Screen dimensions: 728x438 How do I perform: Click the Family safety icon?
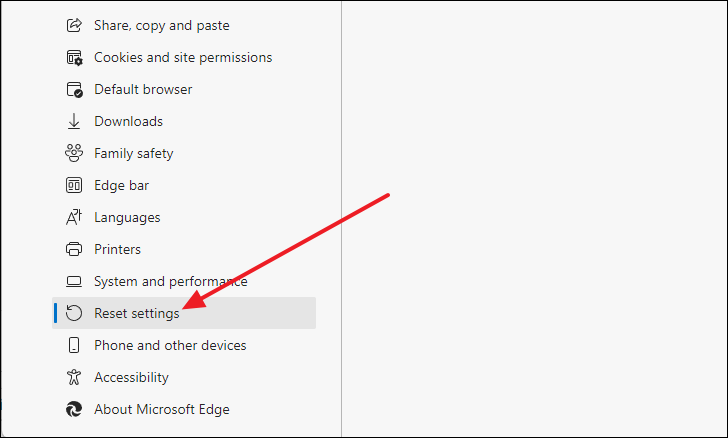[73, 153]
